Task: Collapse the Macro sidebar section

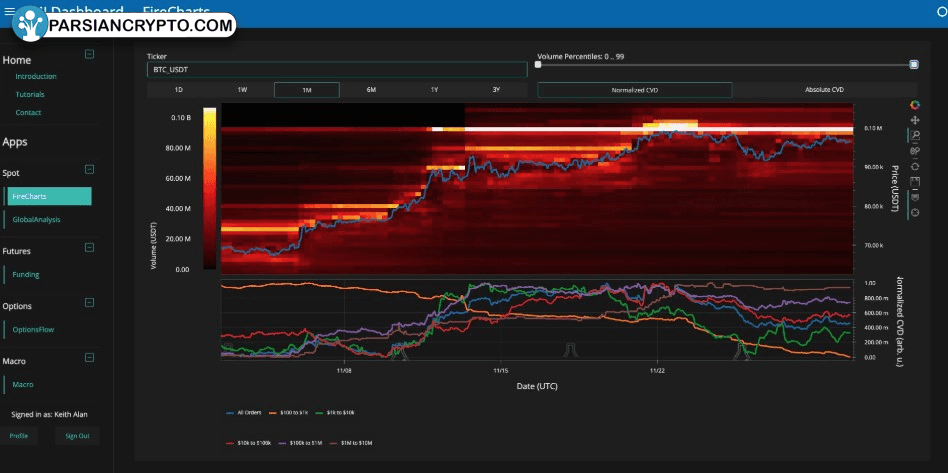Action: click(89, 357)
